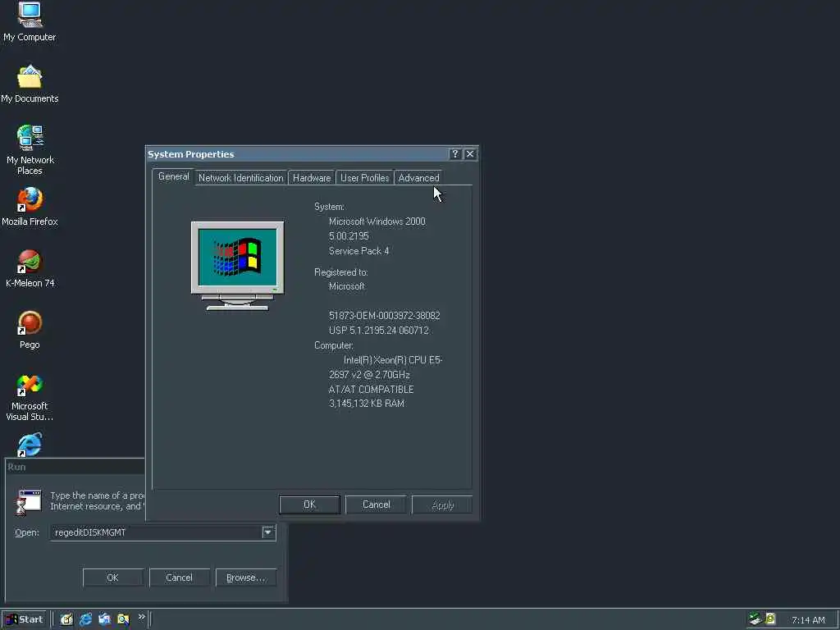Select the K-Meleon 74 shortcut
The image size is (840, 630).
point(30,268)
